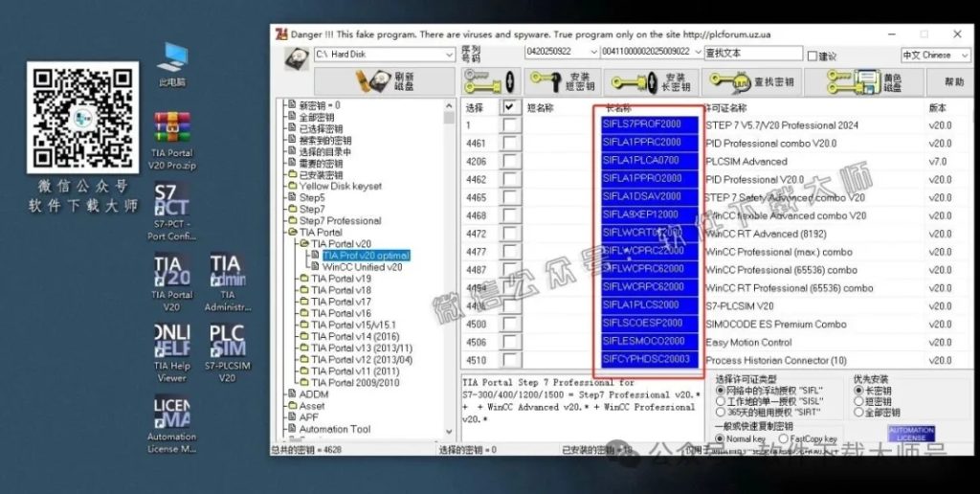The height and width of the screenshot is (494, 980).
Task: Select 短密钥 priority radio
Action: pos(858,401)
